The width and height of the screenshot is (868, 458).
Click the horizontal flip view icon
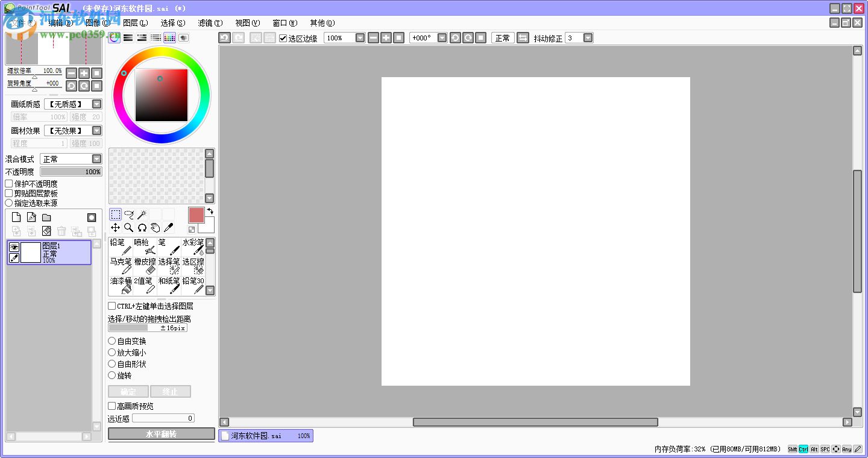click(x=523, y=38)
